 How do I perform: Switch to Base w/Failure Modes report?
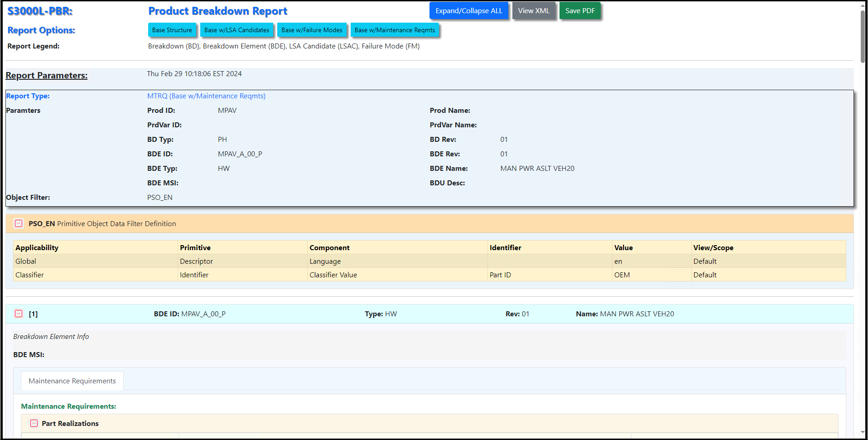pos(312,30)
